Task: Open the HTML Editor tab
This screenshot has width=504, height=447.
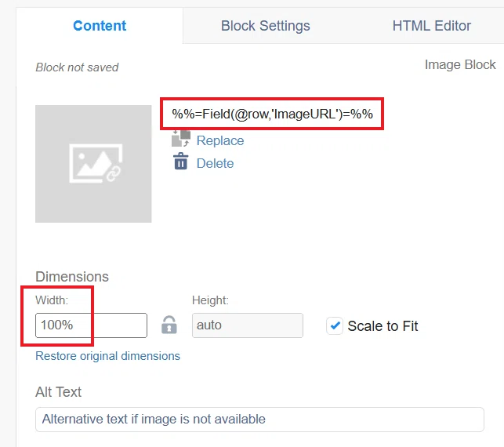Action: click(x=431, y=26)
